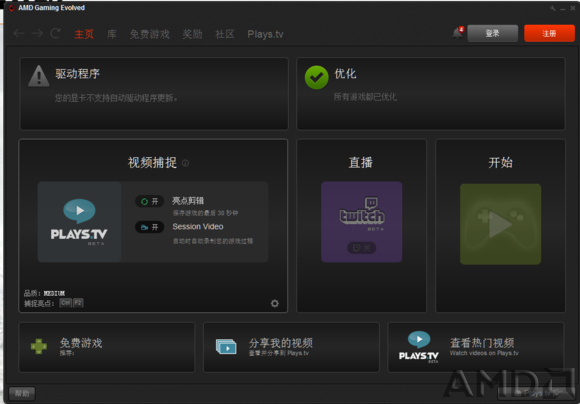Click the driver warning triangle icon
This screenshot has width=580, height=404.
(38, 76)
